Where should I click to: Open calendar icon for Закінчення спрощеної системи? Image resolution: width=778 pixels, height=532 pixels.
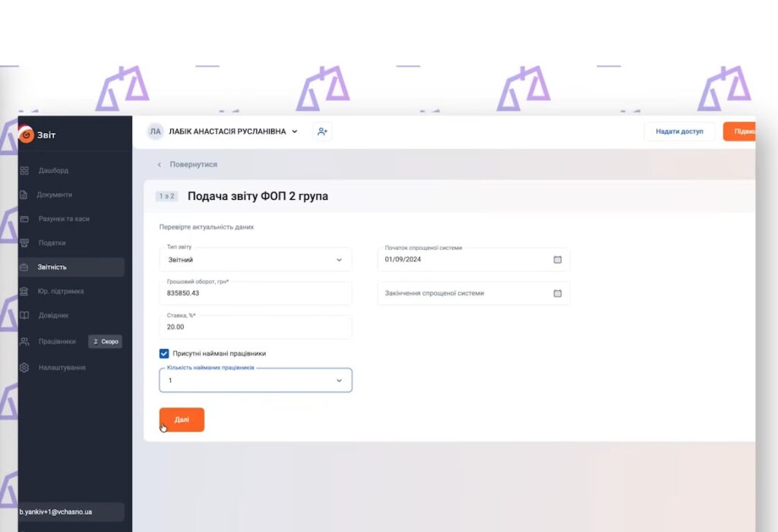point(557,293)
